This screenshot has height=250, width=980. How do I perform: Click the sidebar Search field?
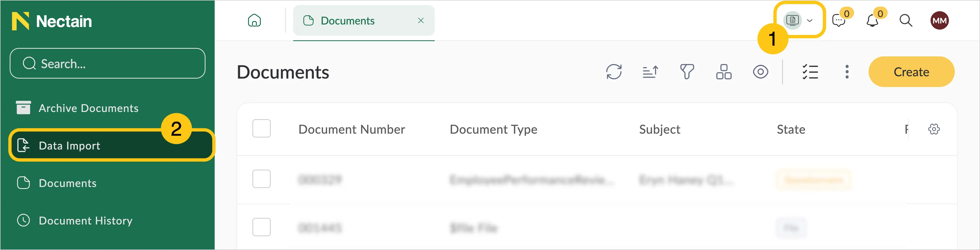(107, 64)
